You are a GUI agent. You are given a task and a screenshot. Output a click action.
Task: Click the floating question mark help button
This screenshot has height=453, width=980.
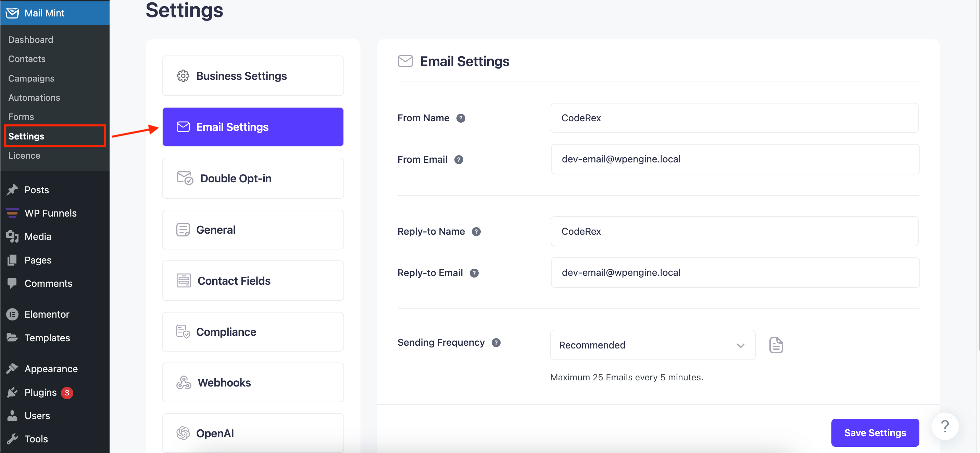(945, 426)
